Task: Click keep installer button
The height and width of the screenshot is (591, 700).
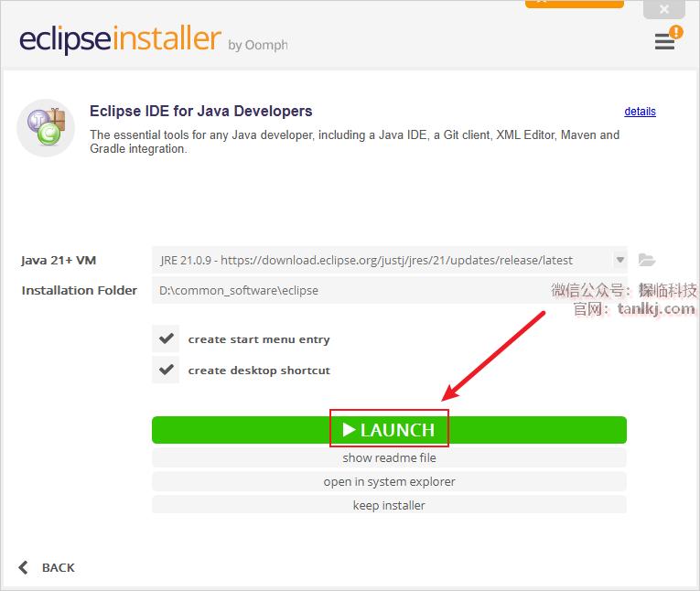Action: pyautogui.click(x=389, y=505)
